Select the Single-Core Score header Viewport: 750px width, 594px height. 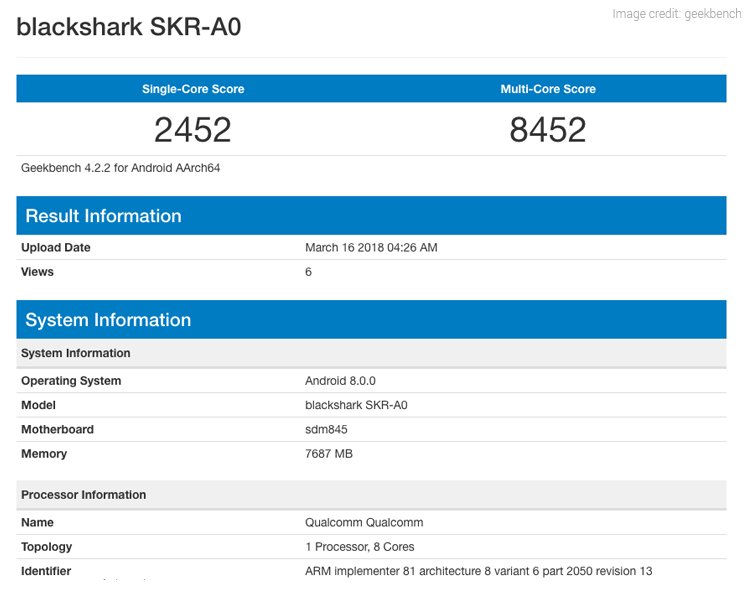pos(193,89)
